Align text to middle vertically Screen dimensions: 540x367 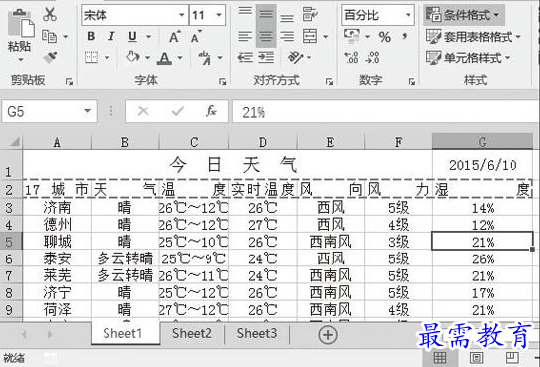pyautogui.click(x=266, y=14)
